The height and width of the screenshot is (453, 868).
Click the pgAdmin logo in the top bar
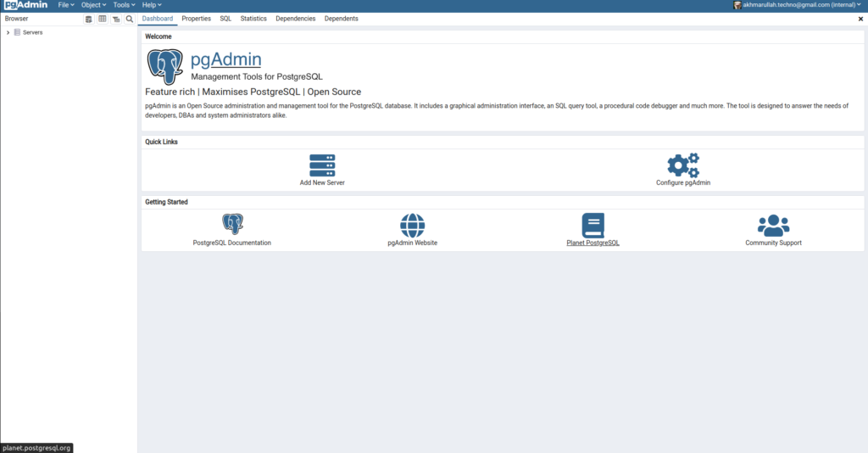point(26,5)
